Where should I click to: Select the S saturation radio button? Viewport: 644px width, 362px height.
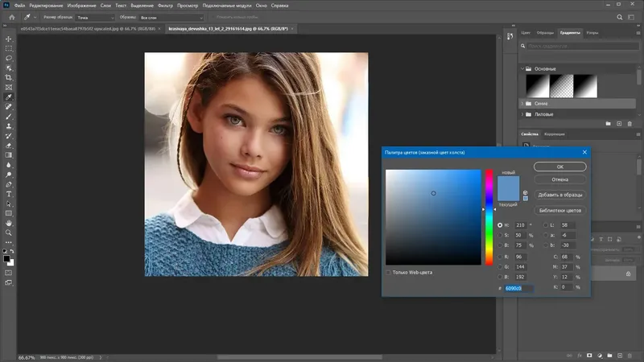tap(500, 235)
